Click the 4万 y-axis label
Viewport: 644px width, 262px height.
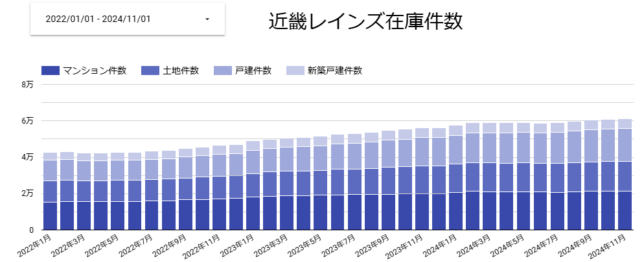[27, 157]
